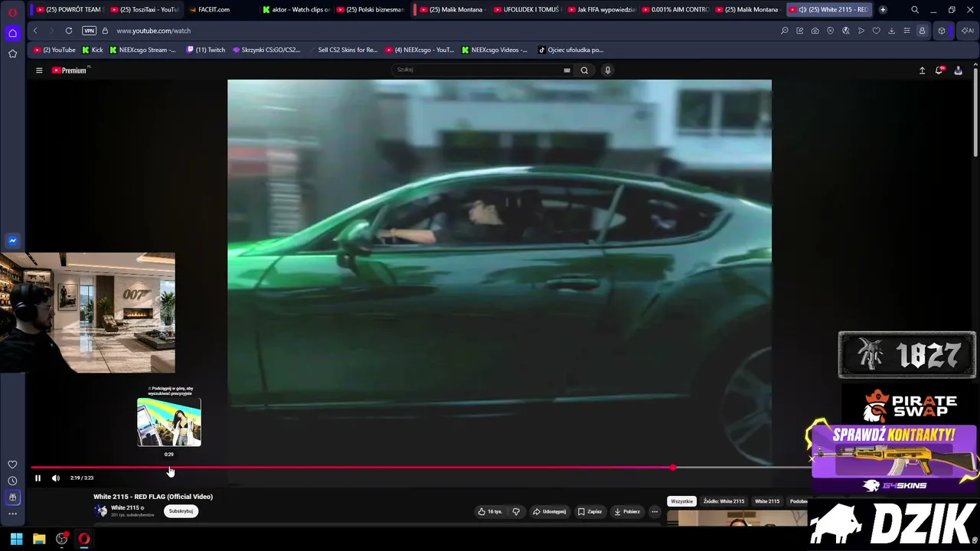Click the progress bar playhead dot
This screenshot has width=980, height=551.
[673, 468]
